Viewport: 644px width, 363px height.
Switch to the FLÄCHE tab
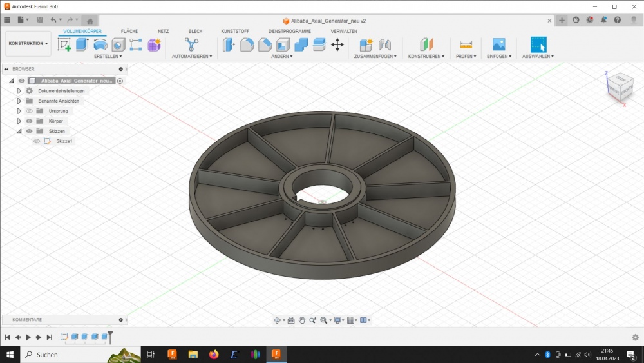pyautogui.click(x=129, y=31)
